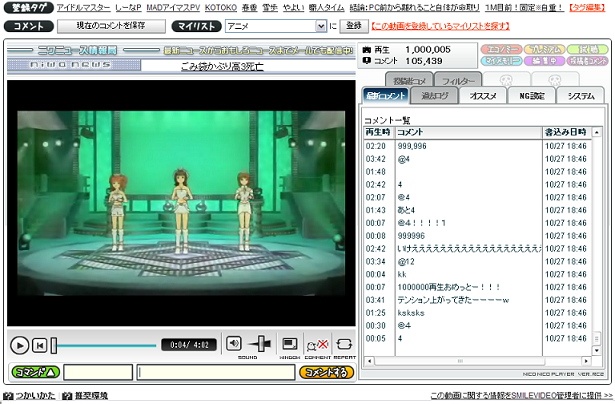Switch to 過去ログ tab
The height and width of the screenshot is (404, 615).
tap(434, 95)
